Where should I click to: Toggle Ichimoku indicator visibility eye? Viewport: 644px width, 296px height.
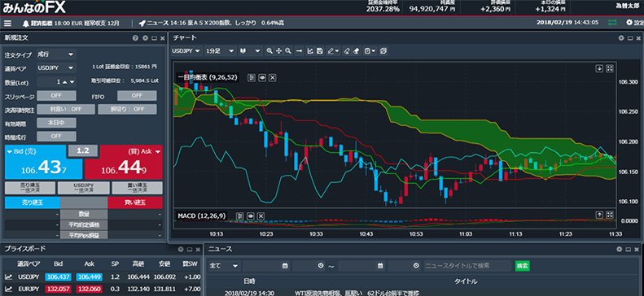[261, 77]
